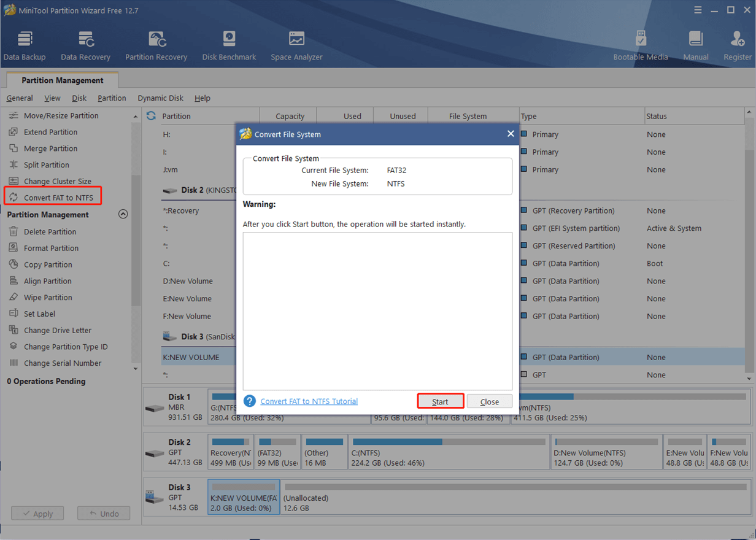Image resolution: width=756 pixels, height=540 pixels.
Task: Open the Manual
Action: (695, 46)
